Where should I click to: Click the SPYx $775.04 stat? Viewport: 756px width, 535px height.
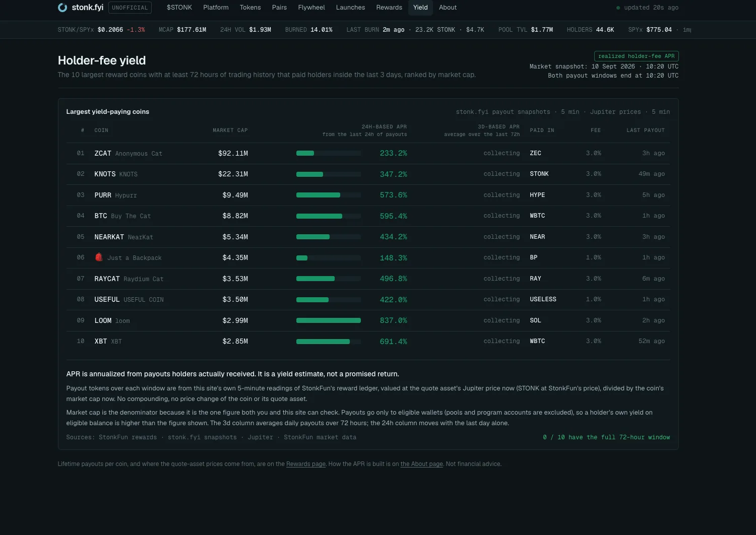click(650, 30)
